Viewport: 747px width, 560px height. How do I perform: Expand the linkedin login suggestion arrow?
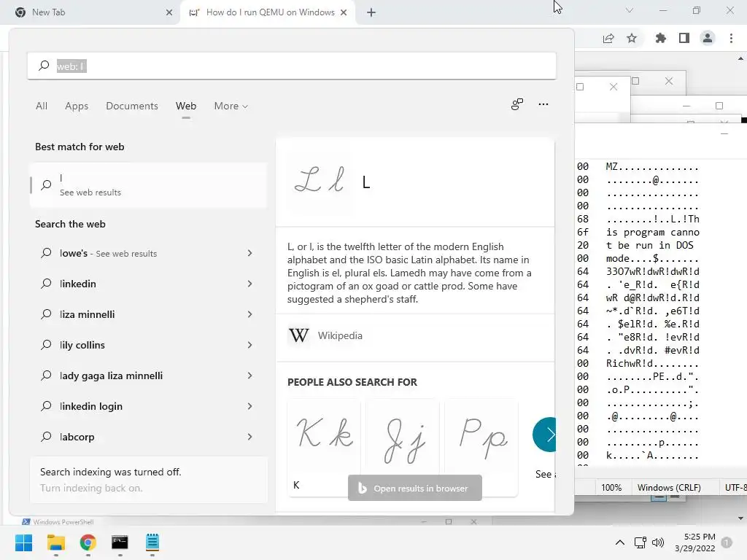(249, 406)
